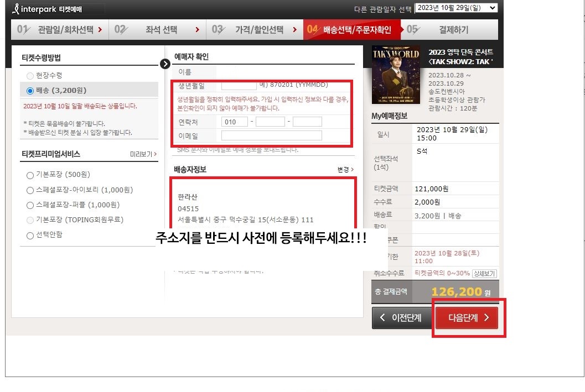Select 배송 (3,200원) radio option

click(x=30, y=91)
